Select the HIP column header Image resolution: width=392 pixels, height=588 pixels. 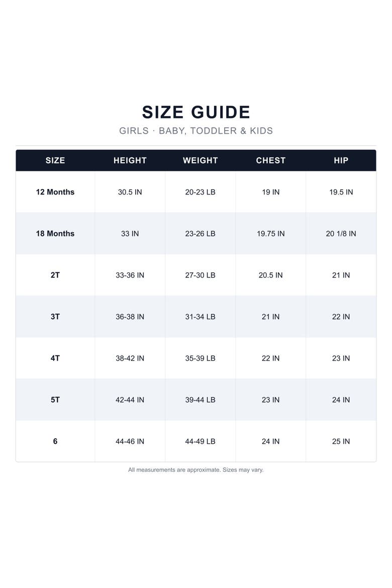click(x=341, y=160)
